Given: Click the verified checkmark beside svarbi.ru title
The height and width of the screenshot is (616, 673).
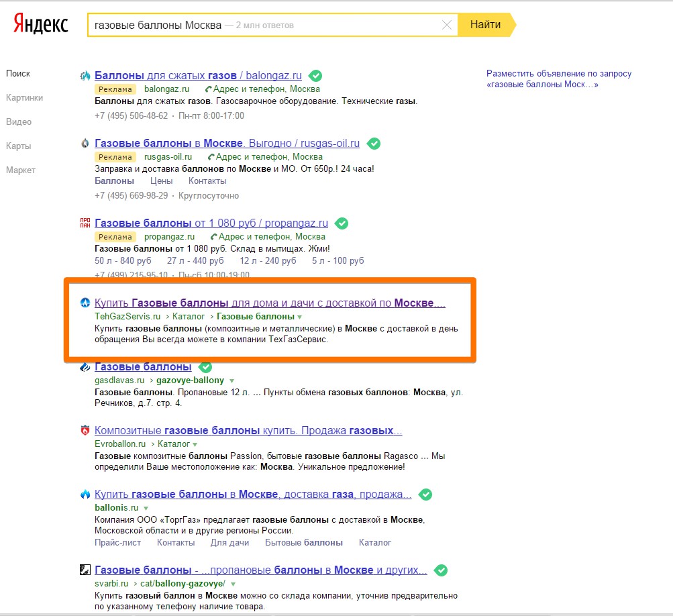Looking at the screenshot, I should point(441,570).
